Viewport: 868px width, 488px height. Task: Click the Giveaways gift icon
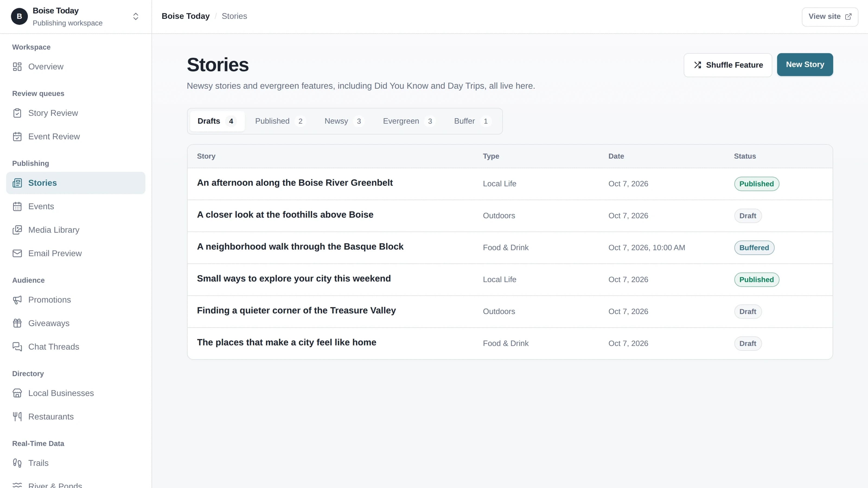tap(17, 323)
